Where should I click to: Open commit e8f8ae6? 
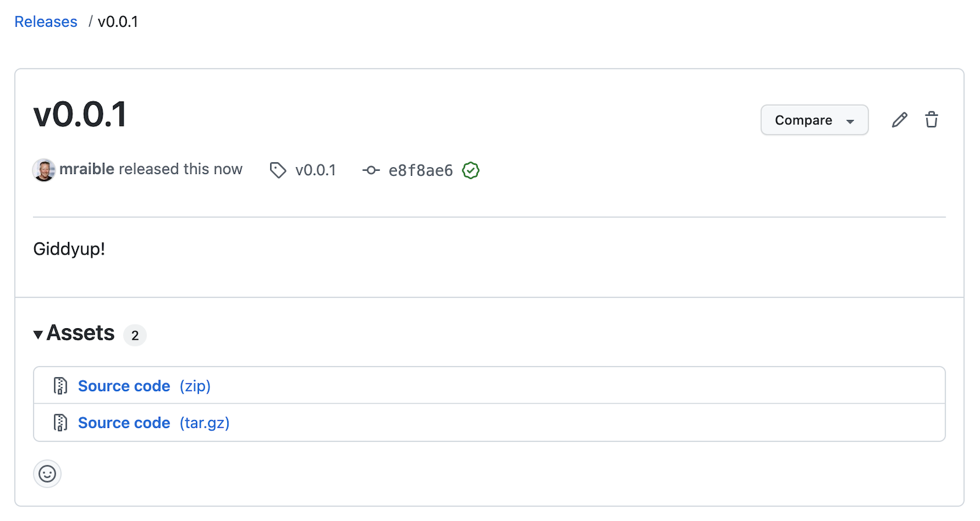pyautogui.click(x=421, y=170)
